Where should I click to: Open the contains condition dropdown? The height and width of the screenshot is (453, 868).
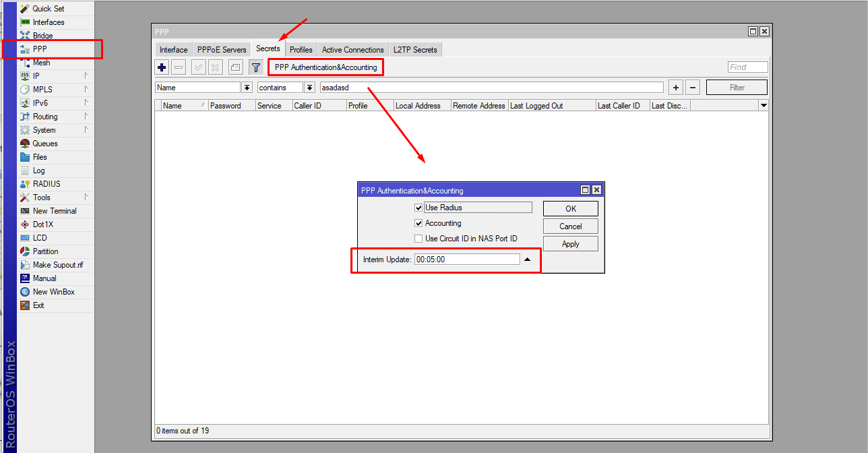pos(309,88)
